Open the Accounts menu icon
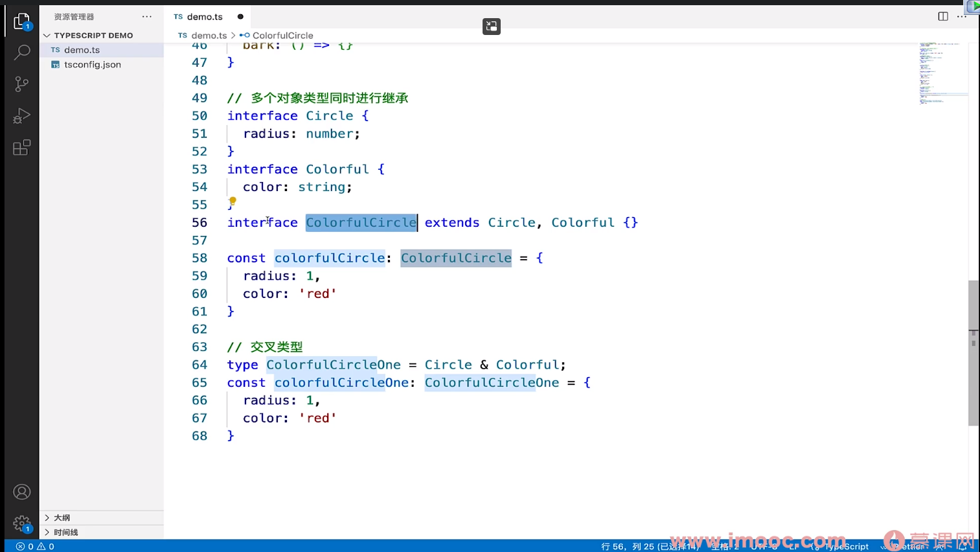The image size is (980, 552). (x=21, y=492)
